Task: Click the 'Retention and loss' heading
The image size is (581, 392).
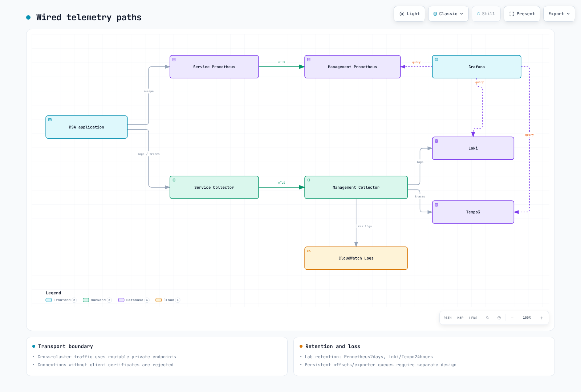Action: [x=333, y=346]
